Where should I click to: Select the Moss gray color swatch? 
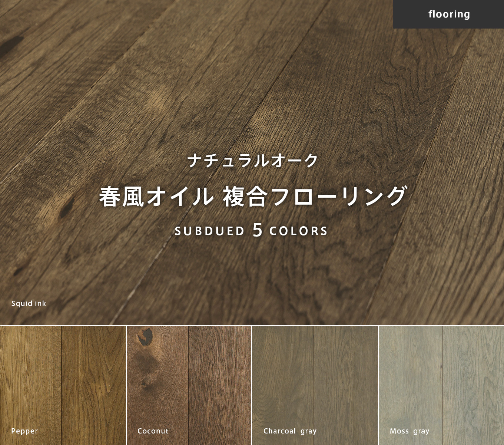[x=441, y=386]
